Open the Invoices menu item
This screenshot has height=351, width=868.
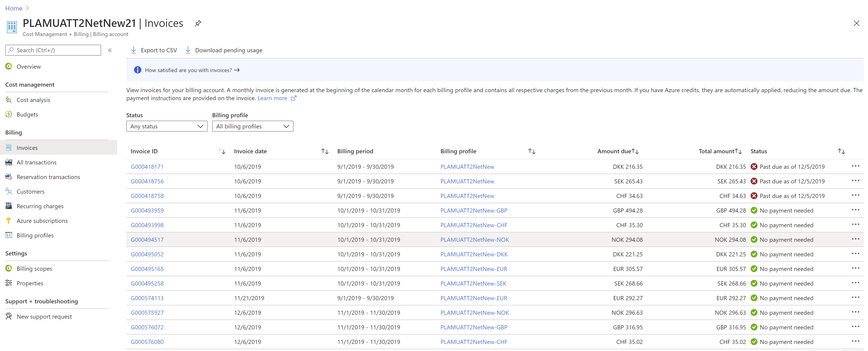coord(59,147)
